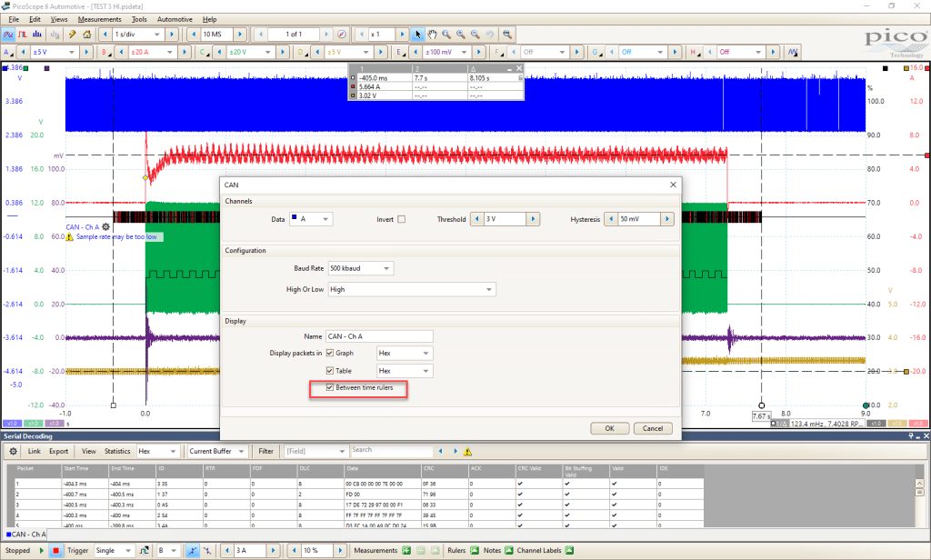Start capture with green play icon
Viewport: 931px width, 560px height.
click(42, 551)
